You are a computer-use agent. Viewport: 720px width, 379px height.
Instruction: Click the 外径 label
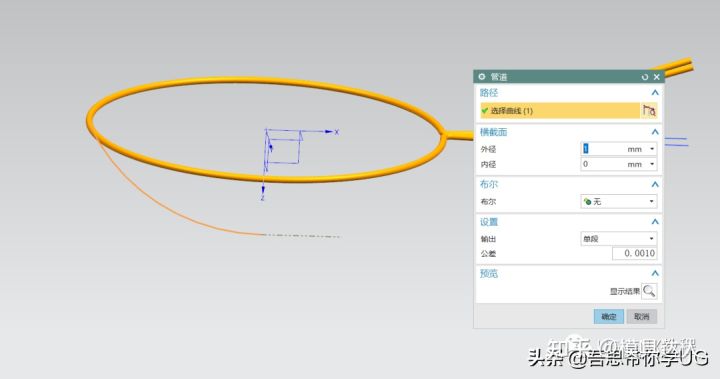point(488,149)
